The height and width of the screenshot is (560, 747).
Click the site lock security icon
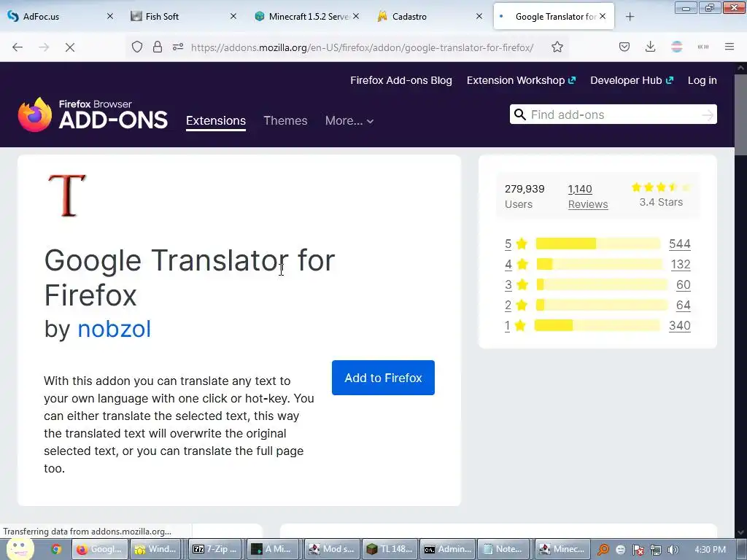pos(158,47)
